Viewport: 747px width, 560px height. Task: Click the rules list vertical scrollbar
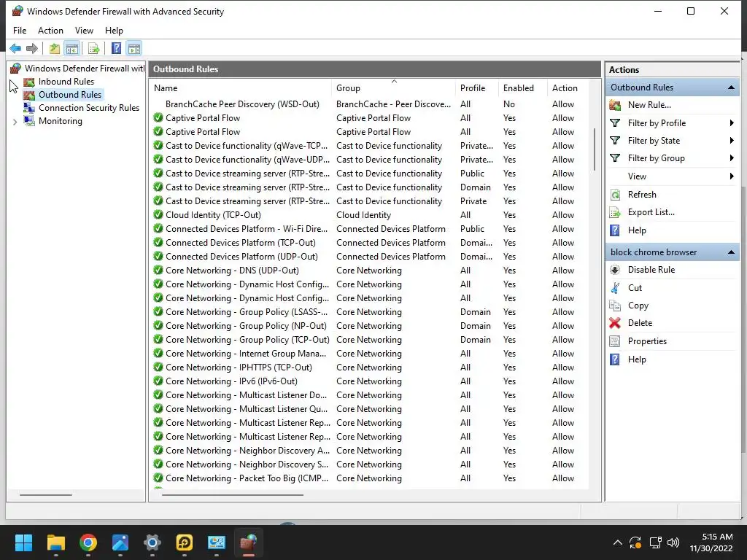click(594, 149)
